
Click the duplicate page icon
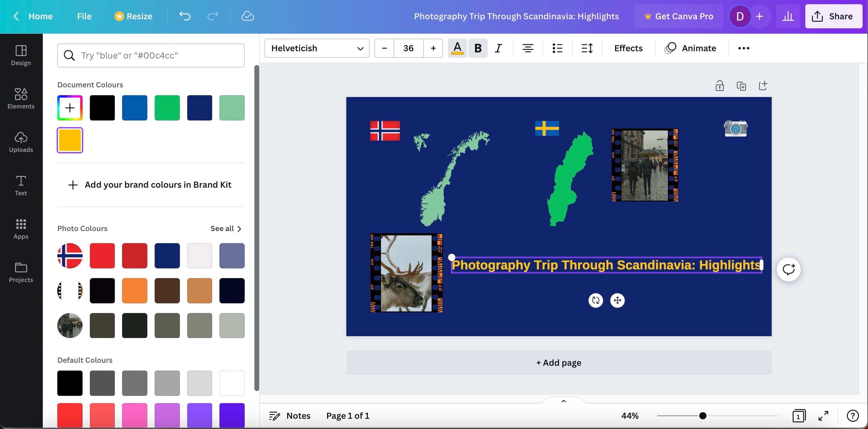741,86
